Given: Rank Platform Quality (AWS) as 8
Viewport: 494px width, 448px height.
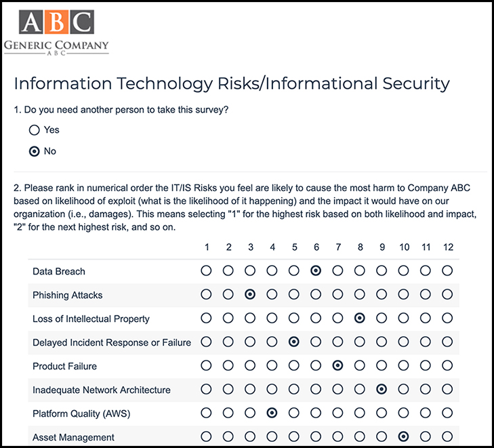Looking at the screenshot, I should click(x=360, y=412).
